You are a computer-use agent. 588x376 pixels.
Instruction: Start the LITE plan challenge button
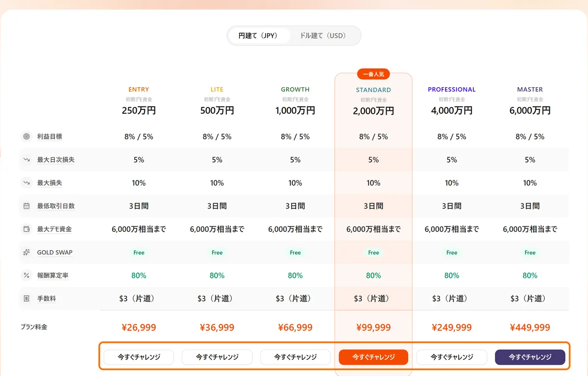217,357
